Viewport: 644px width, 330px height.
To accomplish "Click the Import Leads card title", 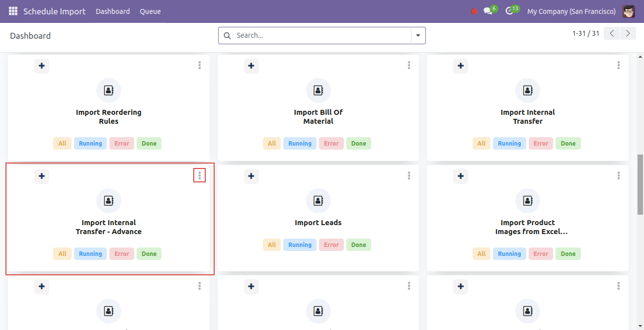I will pos(319,223).
